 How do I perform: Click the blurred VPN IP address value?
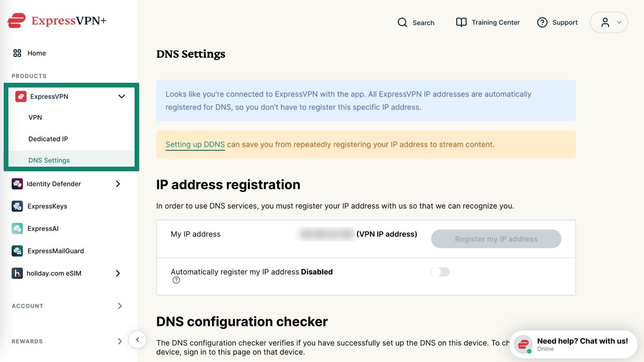pos(326,234)
